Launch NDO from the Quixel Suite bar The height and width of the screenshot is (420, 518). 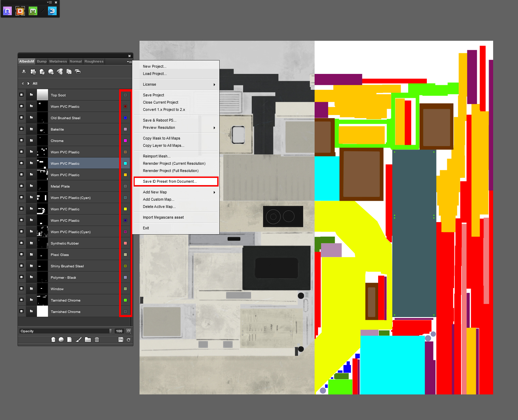tap(7, 11)
